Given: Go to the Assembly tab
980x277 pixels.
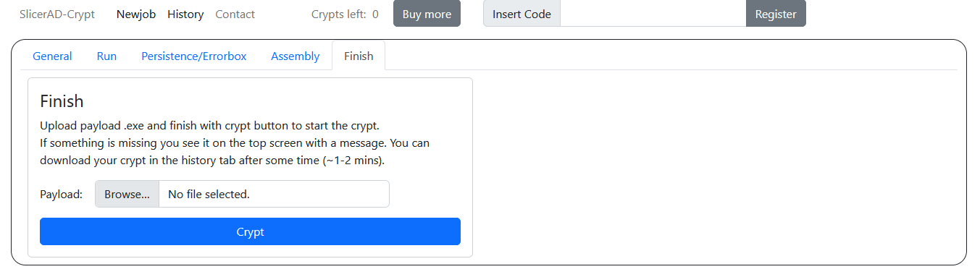Looking at the screenshot, I should coord(296,56).
